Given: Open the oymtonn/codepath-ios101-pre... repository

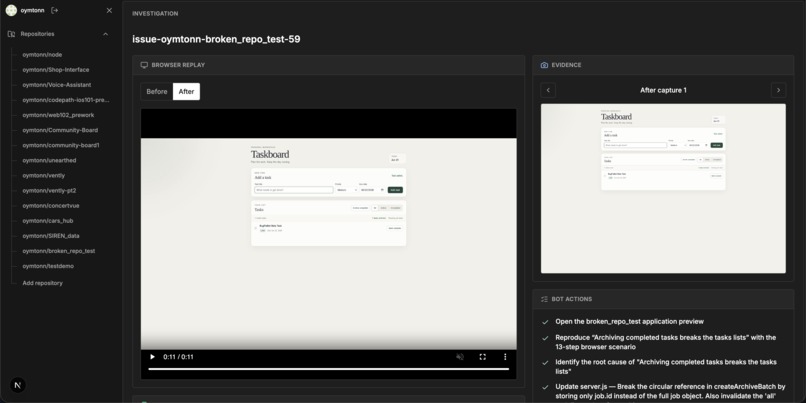Looking at the screenshot, I should click(66, 100).
